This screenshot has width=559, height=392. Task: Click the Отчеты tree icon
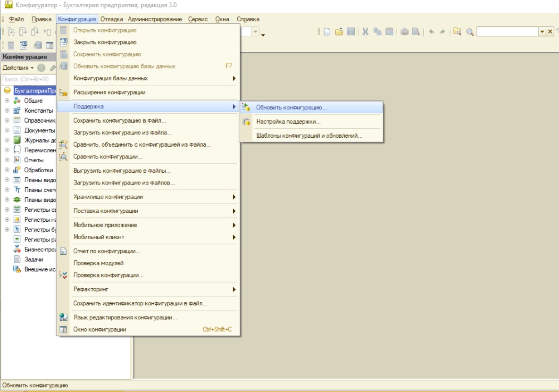17,160
